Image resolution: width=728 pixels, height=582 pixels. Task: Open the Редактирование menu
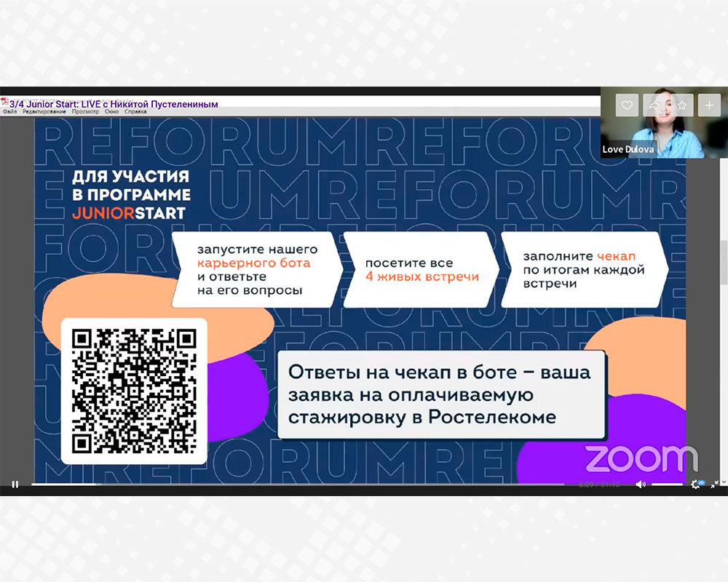[44, 112]
